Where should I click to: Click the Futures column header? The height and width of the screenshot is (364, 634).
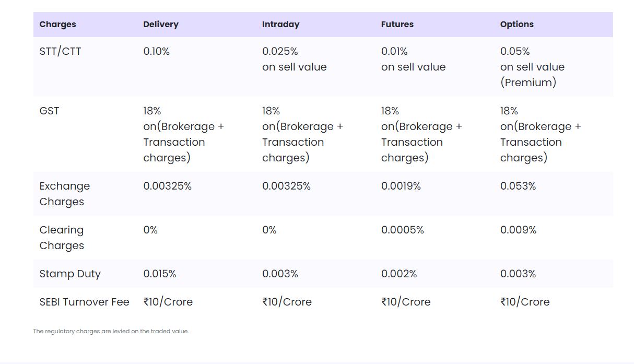[x=397, y=25]
